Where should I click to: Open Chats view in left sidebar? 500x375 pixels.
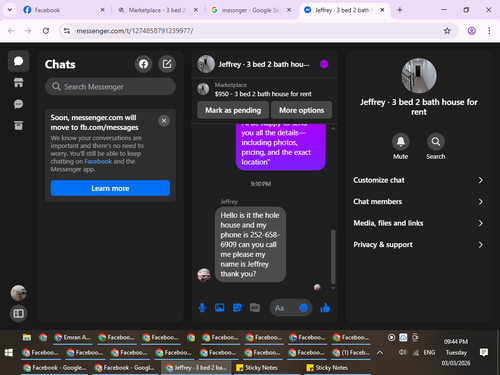pyautogui.click(x=18, y=61)
